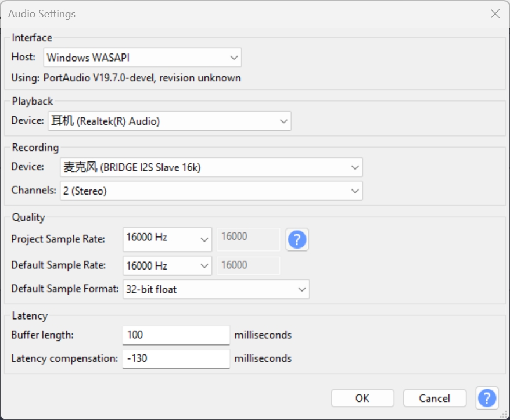
Task: Click the Buffer length: label
Action: (42, 335)
